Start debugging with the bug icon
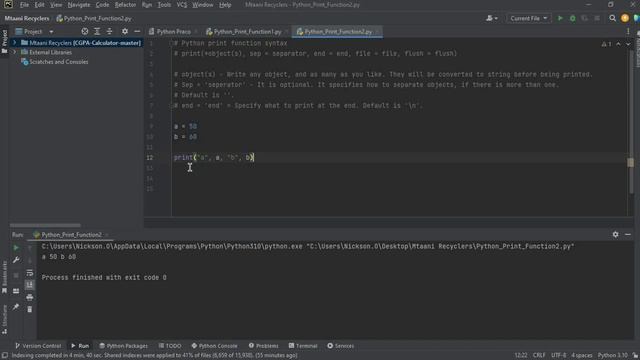This screenshot has height=360, width=640. pos(573,18)
